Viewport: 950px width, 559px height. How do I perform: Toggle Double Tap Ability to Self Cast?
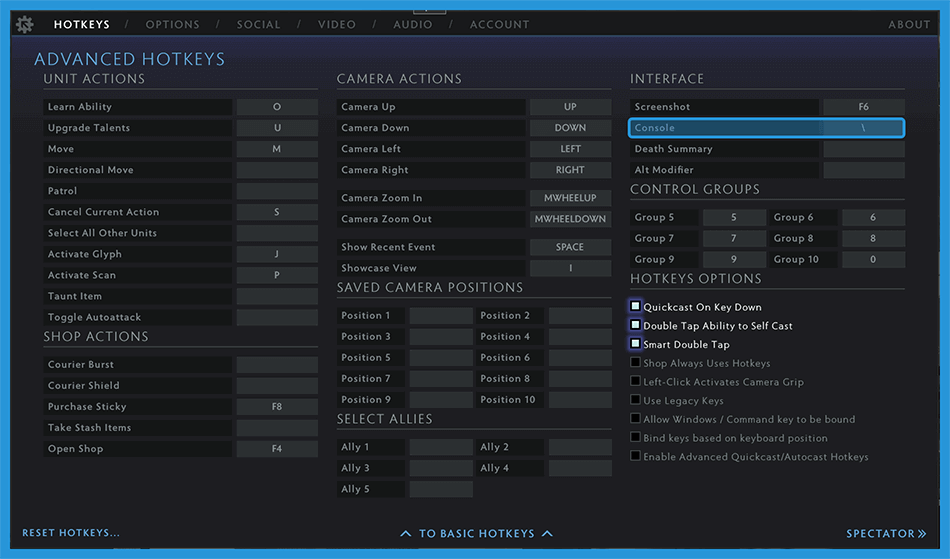[x=635, y=325]
